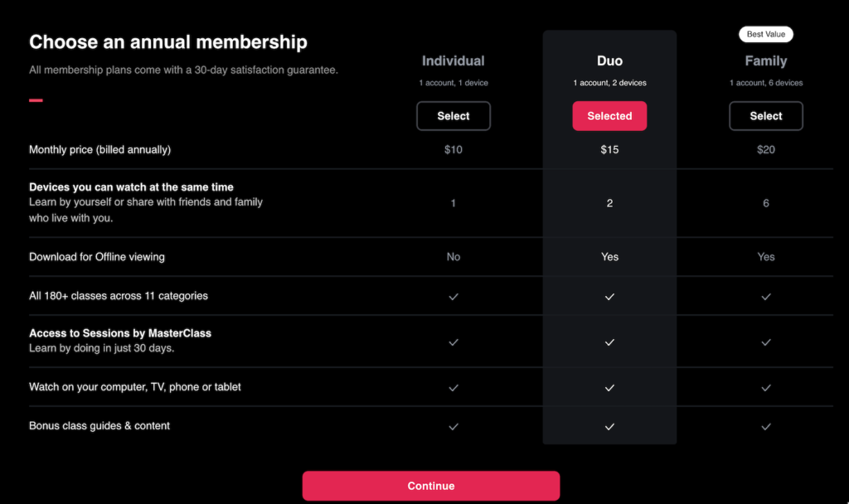
Task: Click the Family $20 monthly price
Action: pyautogui.click(x=765, y=149)
